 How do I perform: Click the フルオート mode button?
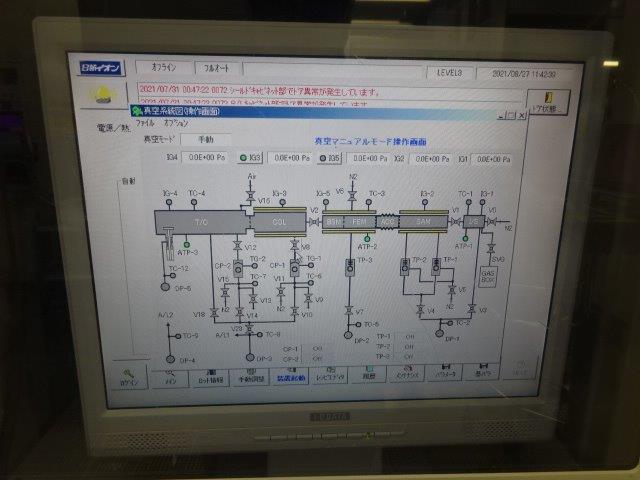coord(217,68)
